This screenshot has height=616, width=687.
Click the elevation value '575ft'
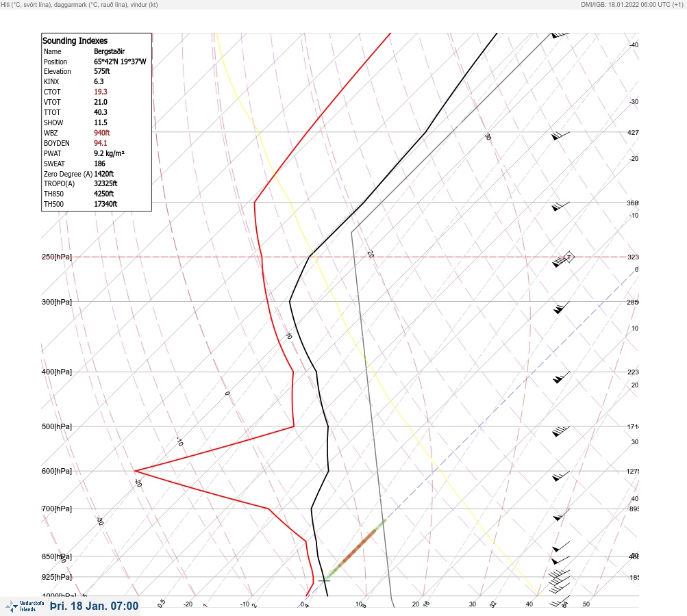pos(101,71)
